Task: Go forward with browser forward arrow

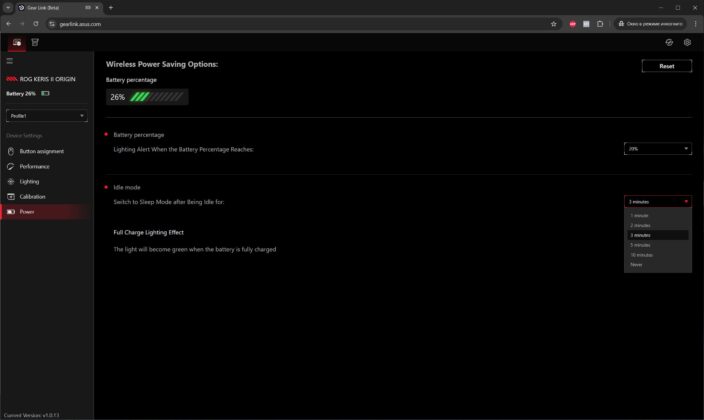Action: (22, 24)
